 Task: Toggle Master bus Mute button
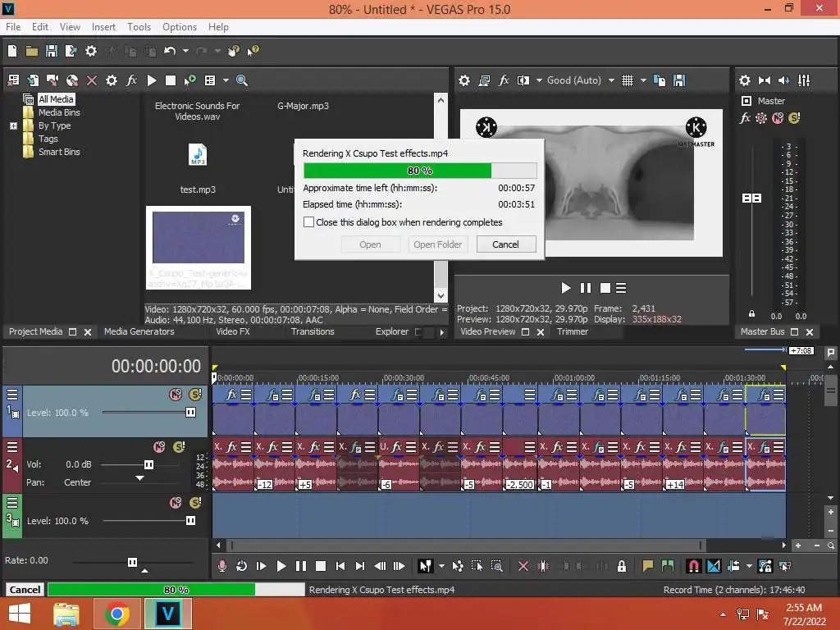(778, 118)
